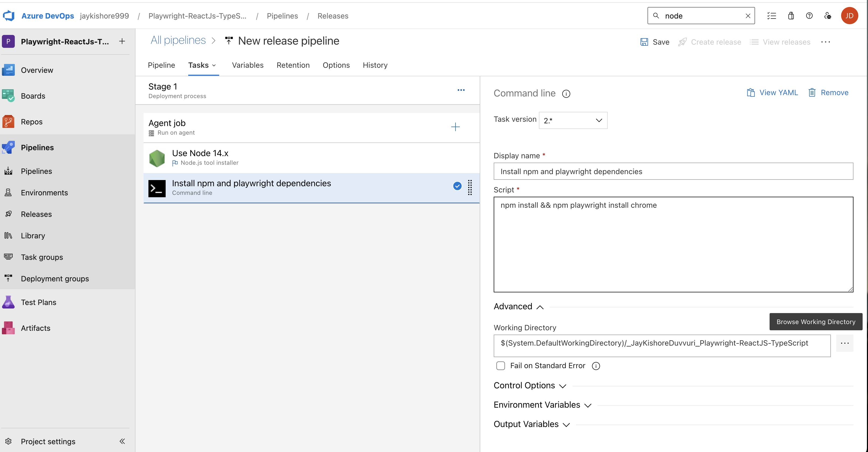The image size is (868, 452).
Task: Open the Retention tab
Action: click(293, 65)
